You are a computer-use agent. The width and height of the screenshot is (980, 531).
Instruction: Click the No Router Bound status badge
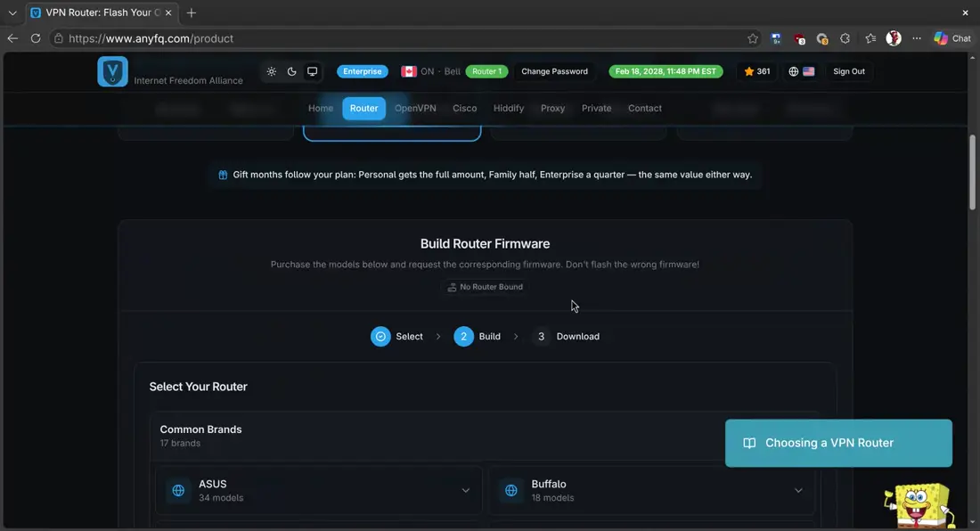(485, 287)
